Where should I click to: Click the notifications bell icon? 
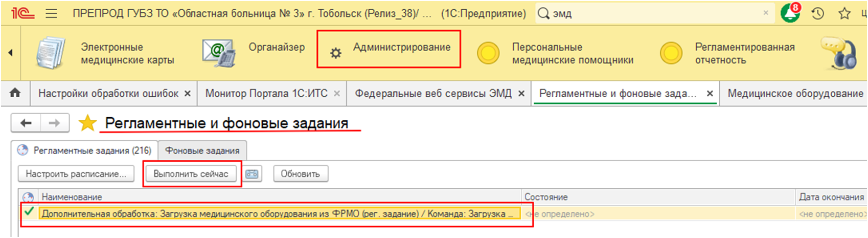point(790,14)
